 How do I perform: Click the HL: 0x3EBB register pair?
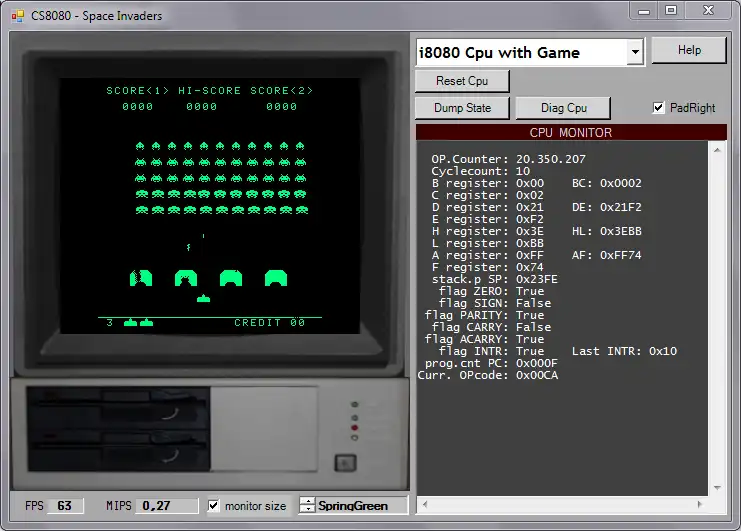(606, 231)
